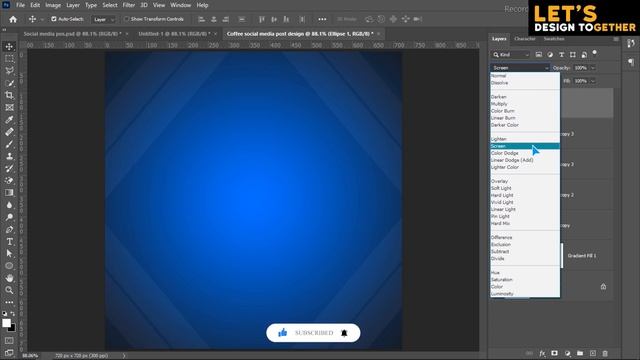This screenshot has width=640, height=360.
Task: Add a layer mask using bottom icon
Action: click(554, 353)
